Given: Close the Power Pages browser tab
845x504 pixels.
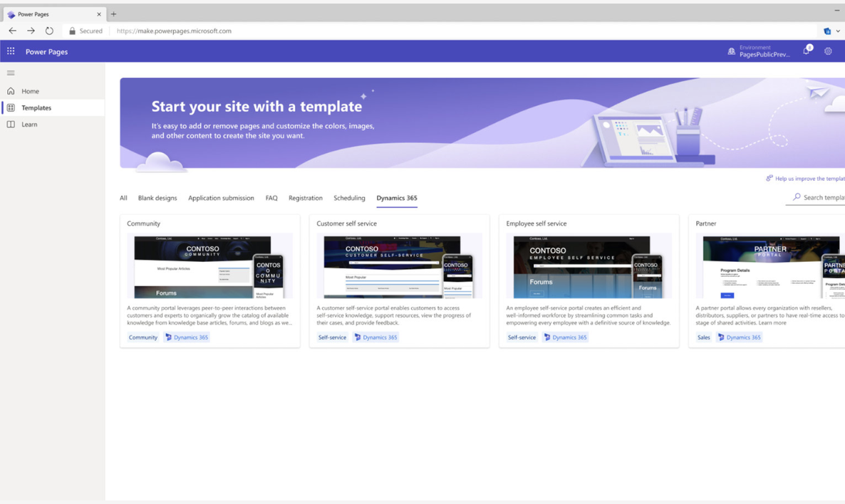Looking at the screenshot, I should (98, 14).
